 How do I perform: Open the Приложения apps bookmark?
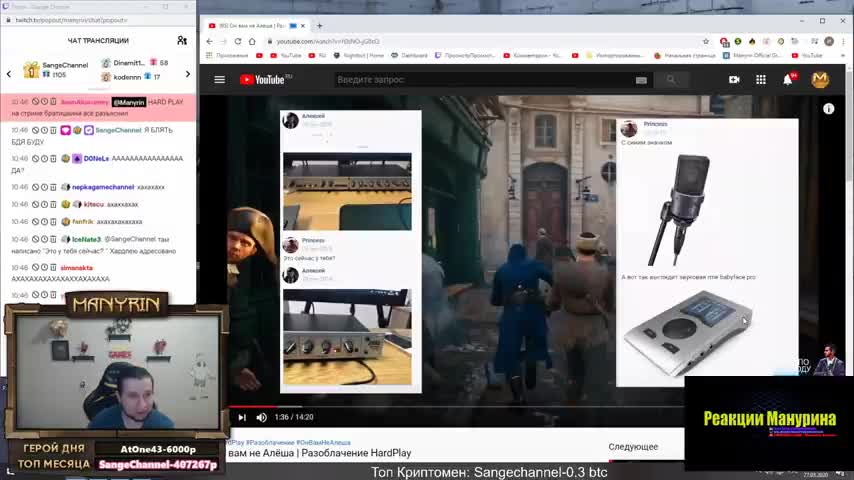[x=227, y=56]
